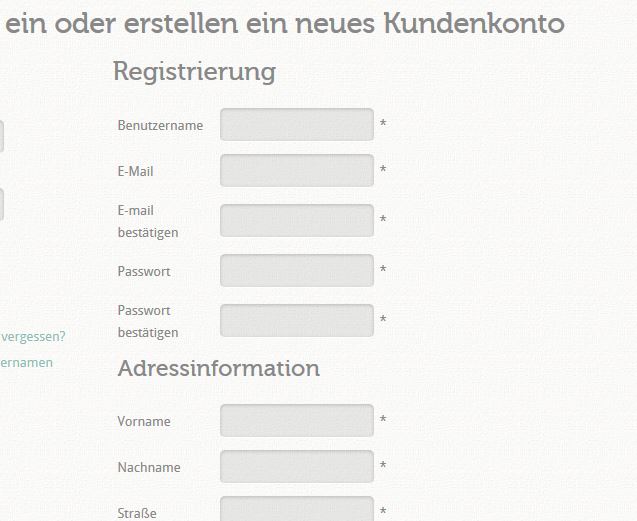637x521 pixels.
Task: Click the E-Mail label
Action: click(135, 172)
